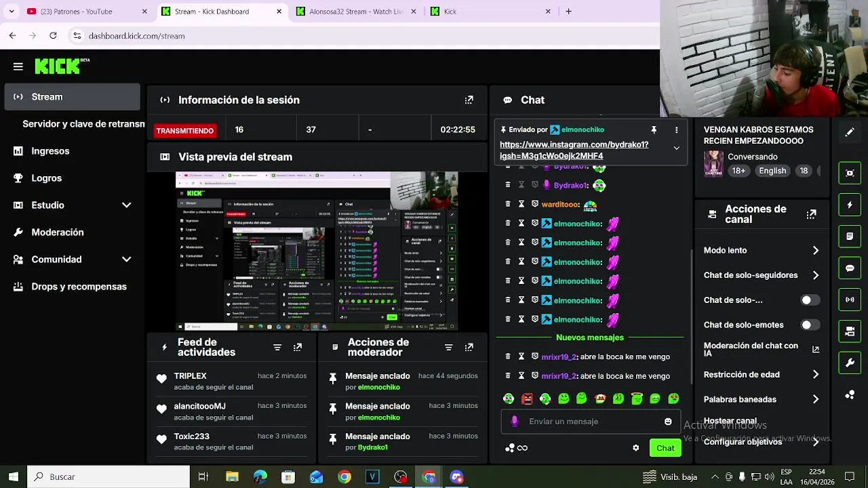The image size is (868, 488).
Task: Click the Drops y recompensas gift icon
Action: 18,287
